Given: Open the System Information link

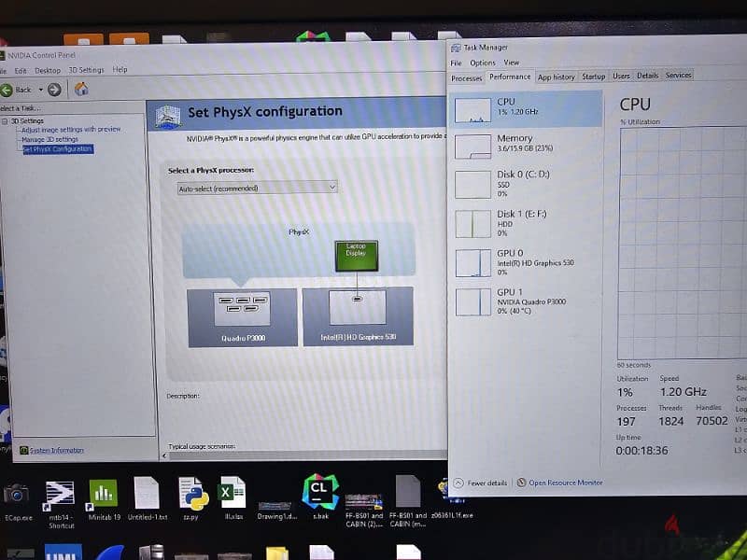Looking at the screenshot, I should [57, 450].
